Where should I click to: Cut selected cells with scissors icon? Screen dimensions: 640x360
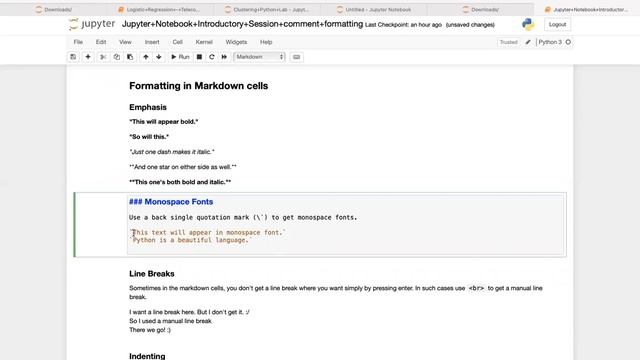103,57
